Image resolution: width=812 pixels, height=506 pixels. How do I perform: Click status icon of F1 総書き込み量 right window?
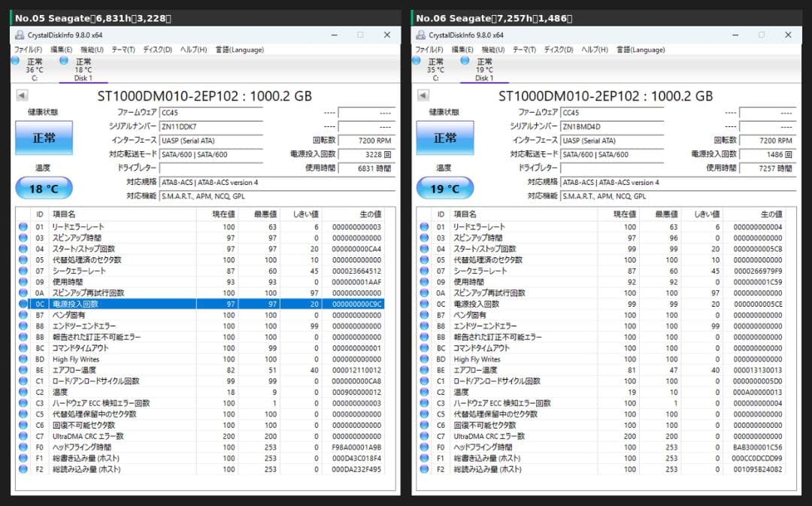(424, 459)
